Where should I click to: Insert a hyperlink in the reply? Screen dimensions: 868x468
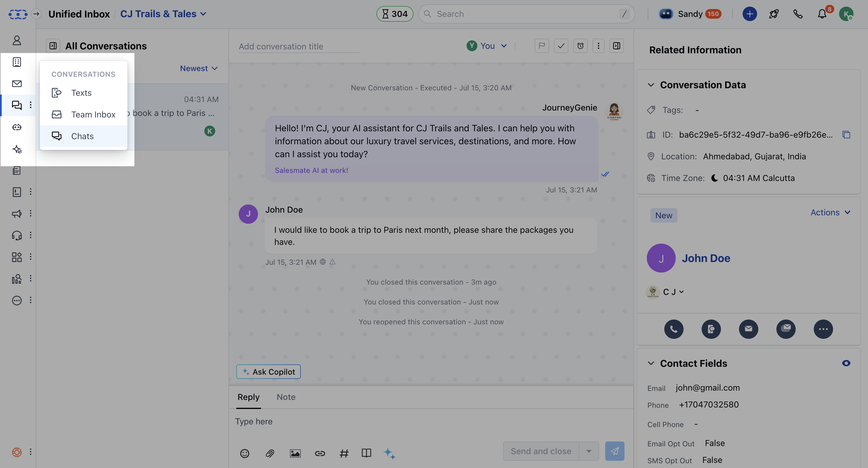pos(320,453)
